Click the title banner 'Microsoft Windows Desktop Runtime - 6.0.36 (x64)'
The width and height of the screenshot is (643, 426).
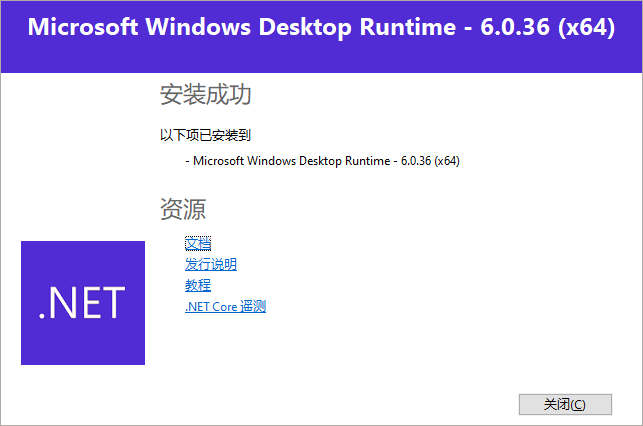tap(322, 27)
